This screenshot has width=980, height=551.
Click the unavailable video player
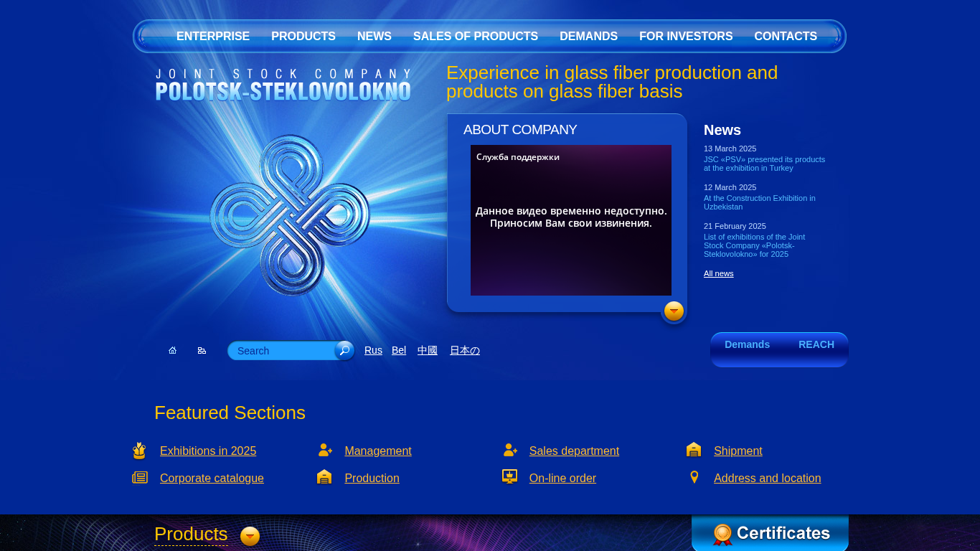click(571, 220)
